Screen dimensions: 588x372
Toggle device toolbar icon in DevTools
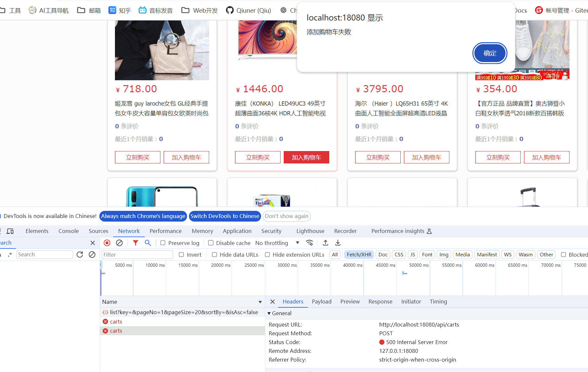pyautogui.click(x=10, y=231)
